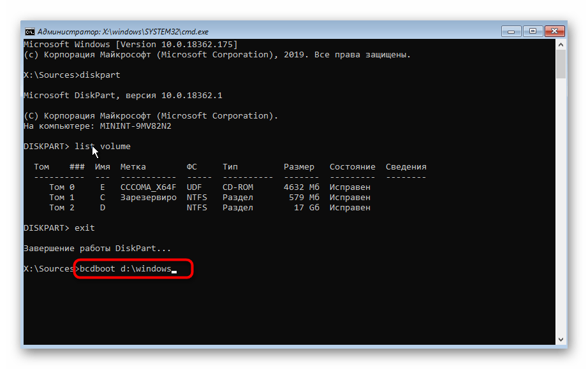Click the 'Размер' column header

click(x=298, y=167)
